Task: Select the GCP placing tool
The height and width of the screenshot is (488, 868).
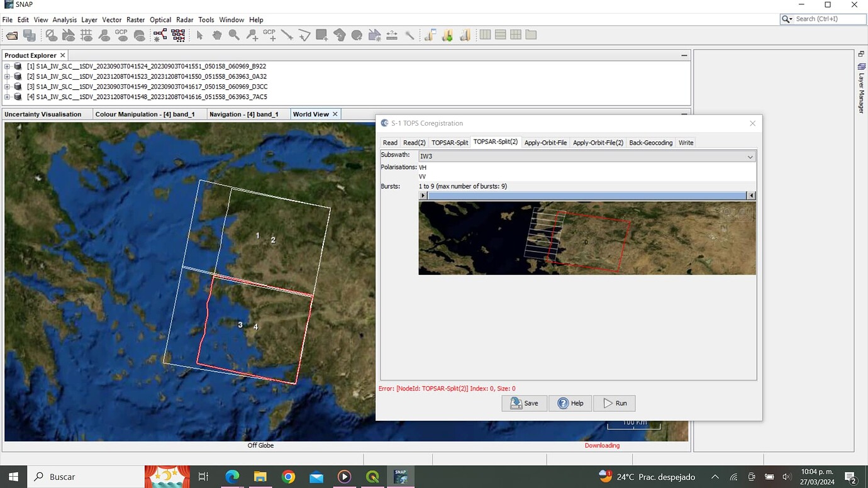Action: coord(269,35)
